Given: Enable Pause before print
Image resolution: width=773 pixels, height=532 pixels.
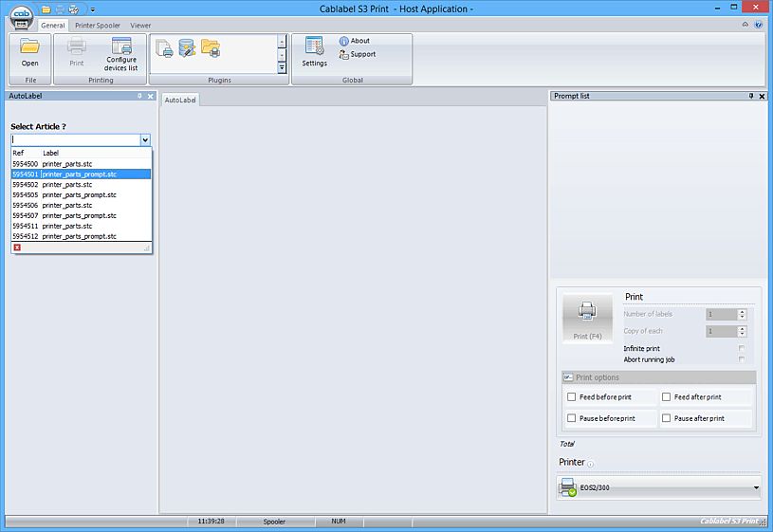Looking at the screenshot, I should (571, 418).
